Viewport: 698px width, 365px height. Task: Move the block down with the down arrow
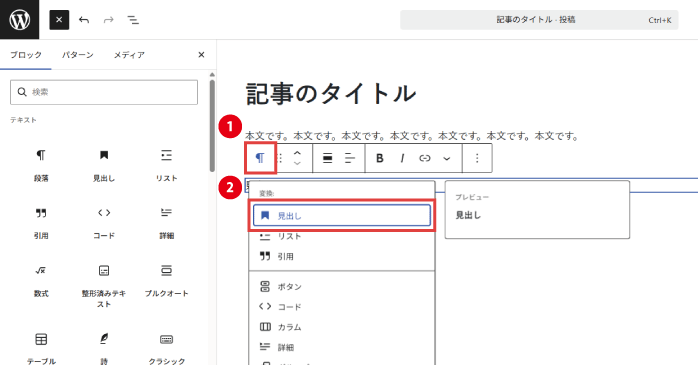297,164
